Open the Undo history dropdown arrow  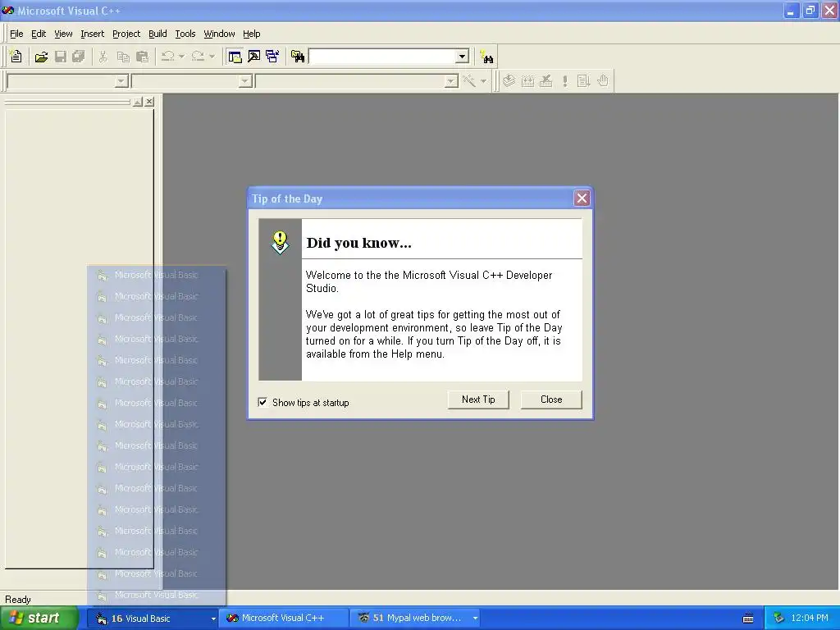(x=181, y=57)
